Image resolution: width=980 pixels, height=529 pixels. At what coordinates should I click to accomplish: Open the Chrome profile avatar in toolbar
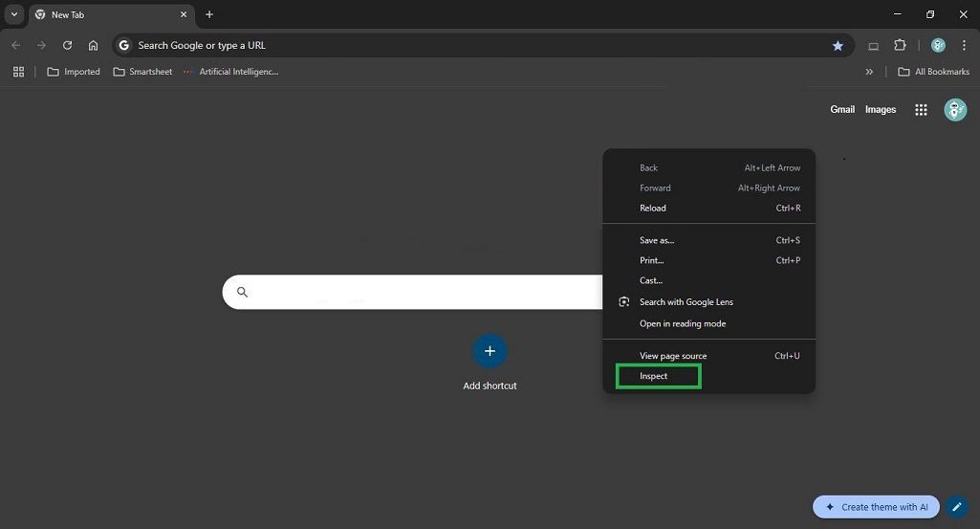[938, 45]
